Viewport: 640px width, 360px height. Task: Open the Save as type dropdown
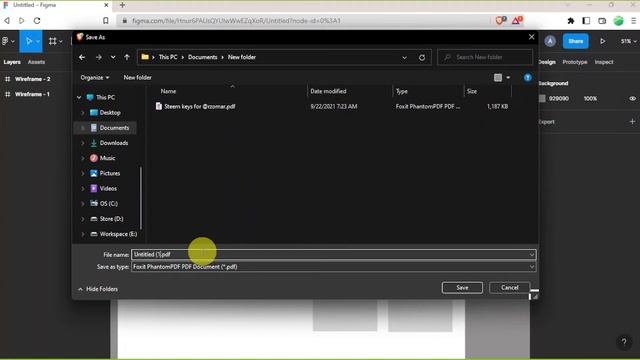point(531,267)
